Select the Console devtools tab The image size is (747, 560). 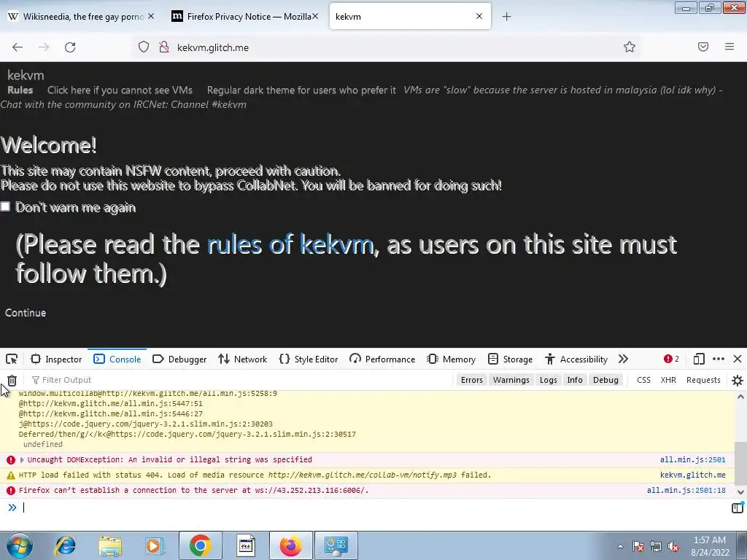(117, 359)
